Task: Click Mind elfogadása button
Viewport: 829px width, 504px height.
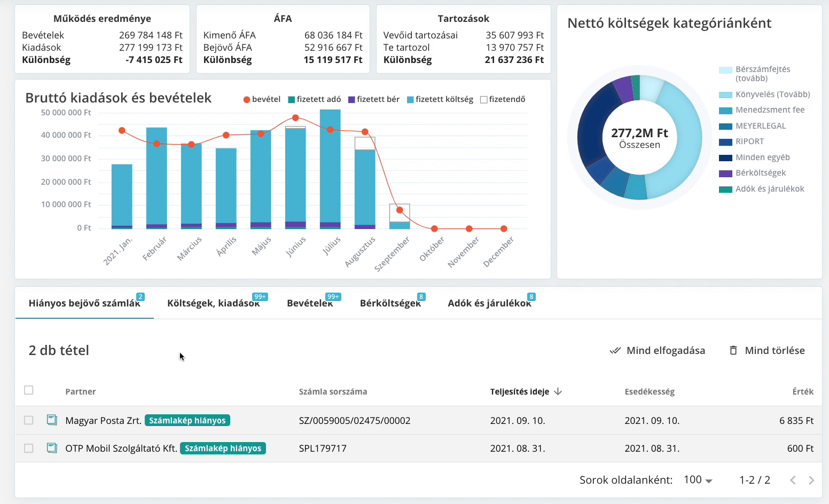Action: coord(657,350)
